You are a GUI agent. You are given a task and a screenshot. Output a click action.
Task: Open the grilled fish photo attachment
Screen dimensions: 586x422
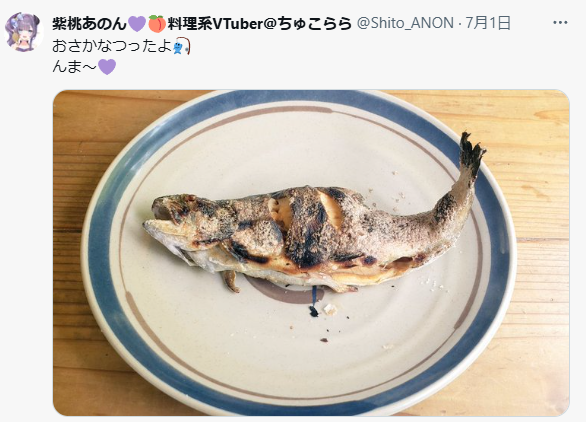[311, 253]
